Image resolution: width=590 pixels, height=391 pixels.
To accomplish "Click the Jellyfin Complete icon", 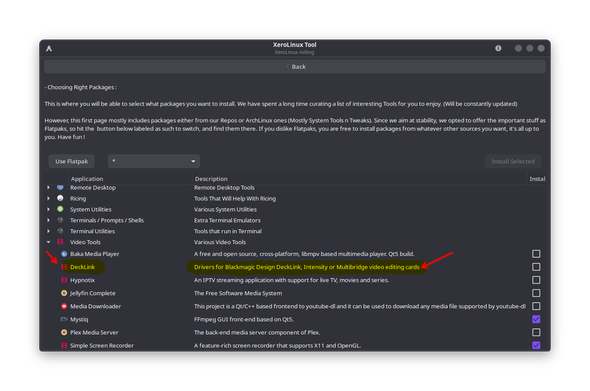I will tap(64, 293).
